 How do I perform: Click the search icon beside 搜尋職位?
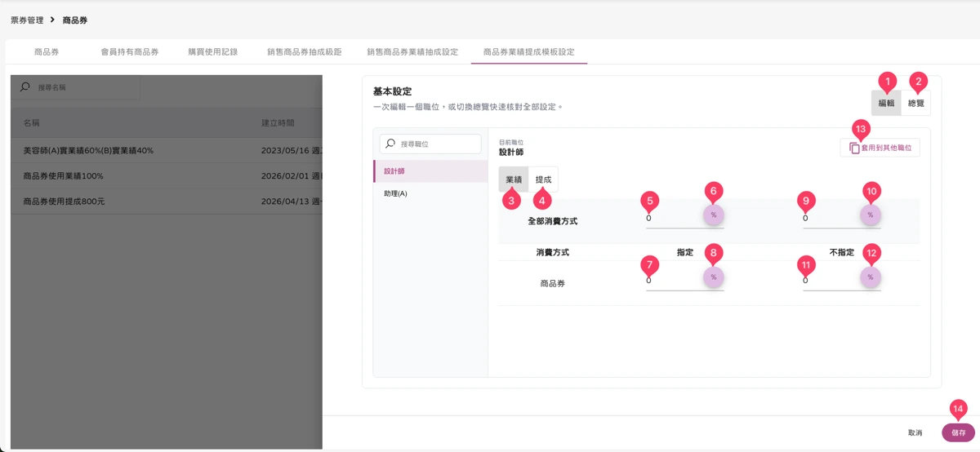click(390, 144)
